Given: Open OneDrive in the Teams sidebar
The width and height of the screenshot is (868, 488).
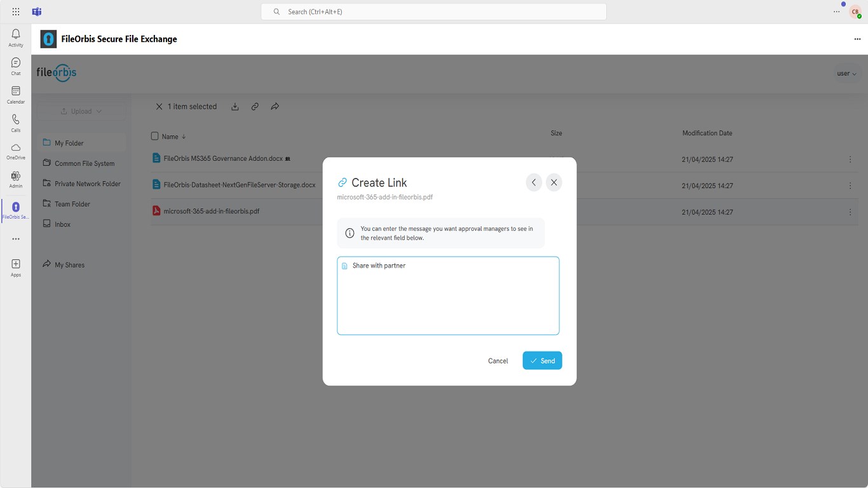Looking at the screenshot, I should (x=16, y=151).
